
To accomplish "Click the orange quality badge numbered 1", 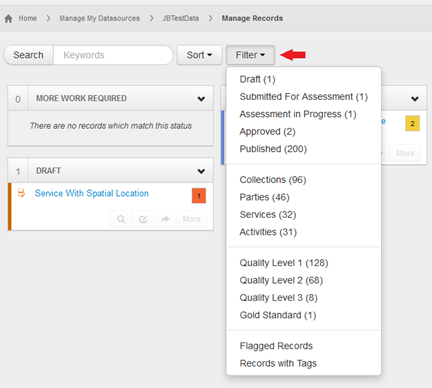I will click(x=199, y=196).
